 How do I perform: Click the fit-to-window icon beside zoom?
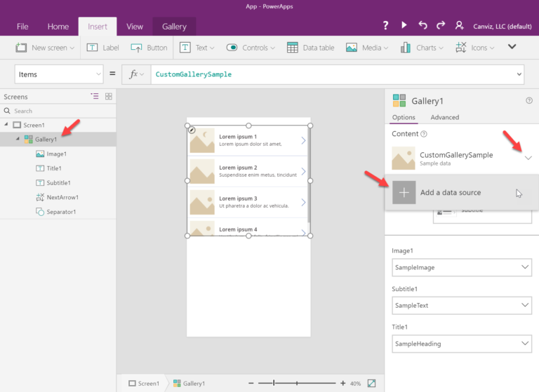click(371, 384)
